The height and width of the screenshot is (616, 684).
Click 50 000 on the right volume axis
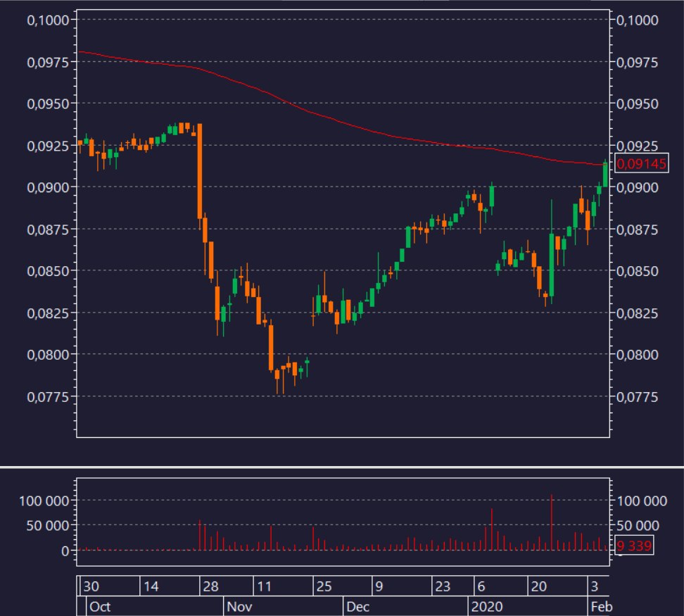(x=638, y=526)
